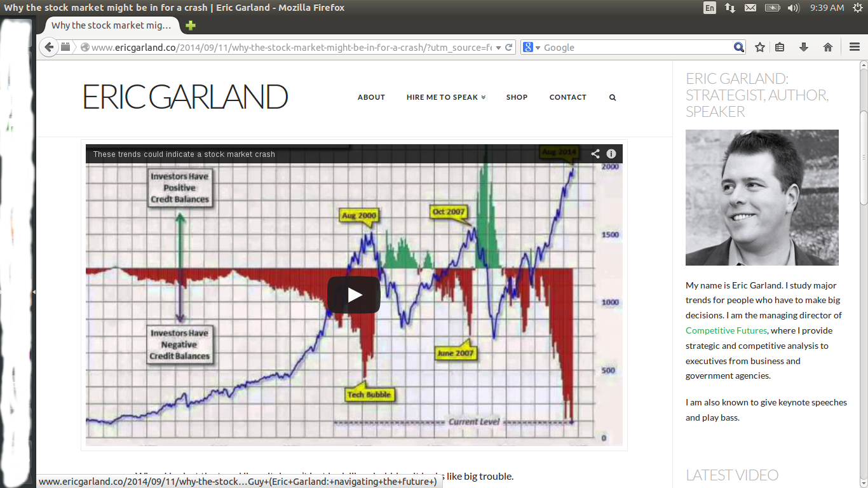This screenshot has width=868, height=488.
Task: Click the ERIC GARLAND site logo
Action: coord(186,97)
